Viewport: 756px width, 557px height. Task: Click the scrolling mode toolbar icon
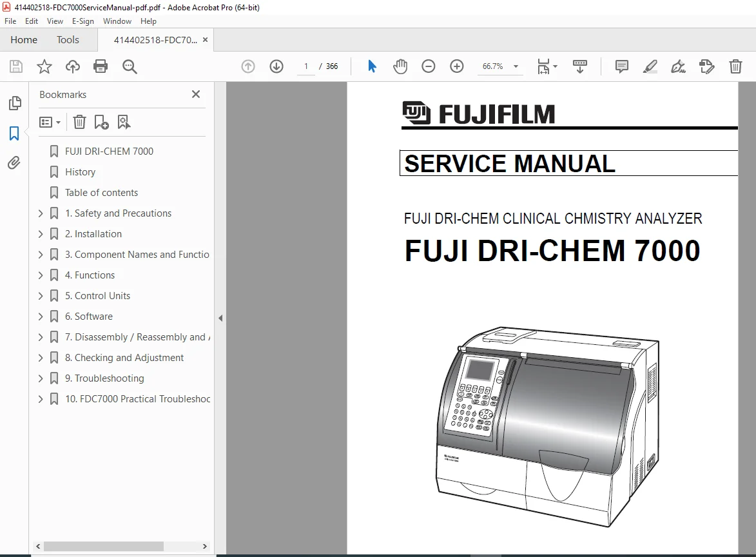pos(579,66)
